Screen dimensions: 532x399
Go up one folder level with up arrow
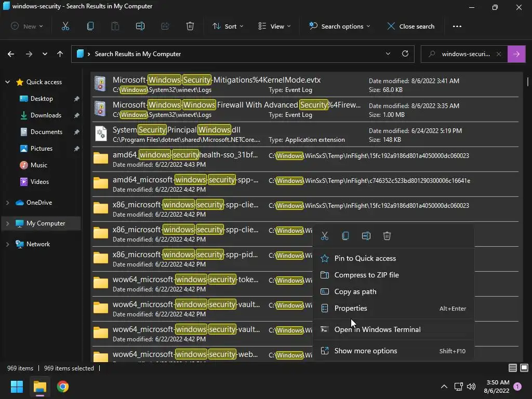60,54
